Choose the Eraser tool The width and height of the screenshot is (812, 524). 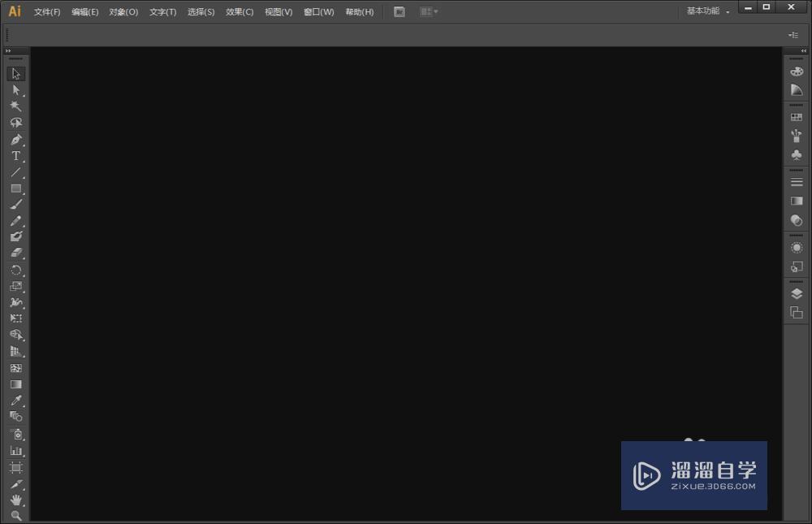(16, 253)
